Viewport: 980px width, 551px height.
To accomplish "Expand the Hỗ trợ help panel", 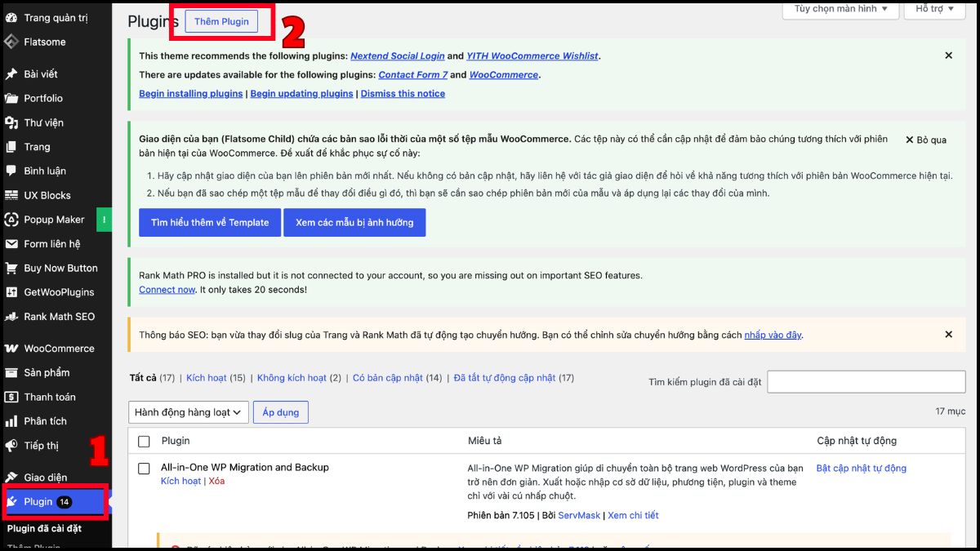I will pyautogui.click(x=935, y=9).
